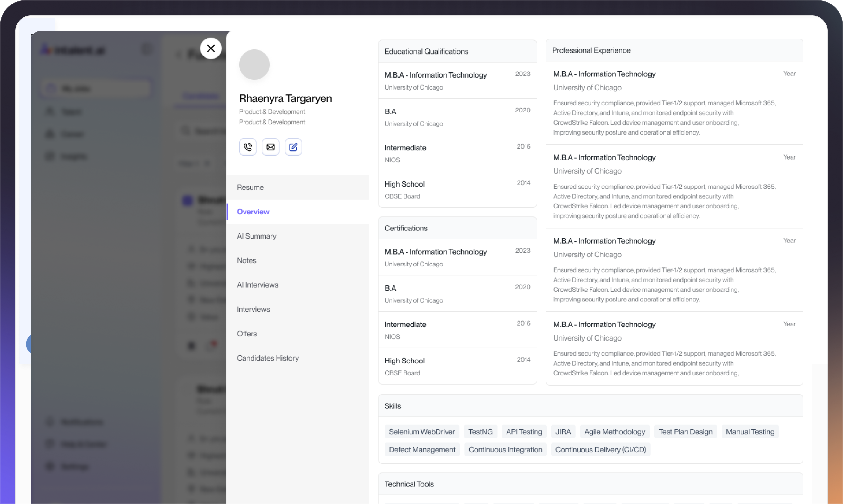Click the Defect Management skill chip
Screen dimensions: 843x504
(x=422, y=450)
